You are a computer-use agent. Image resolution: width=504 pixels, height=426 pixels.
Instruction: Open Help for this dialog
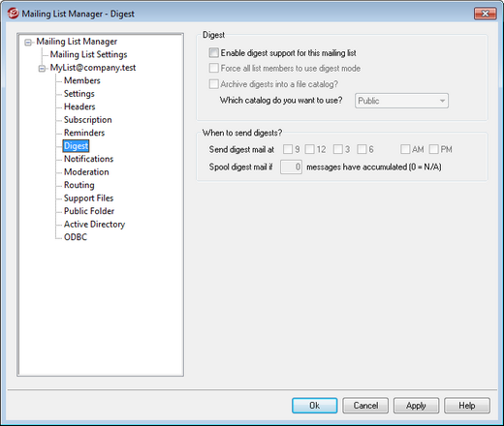(467, 406)
